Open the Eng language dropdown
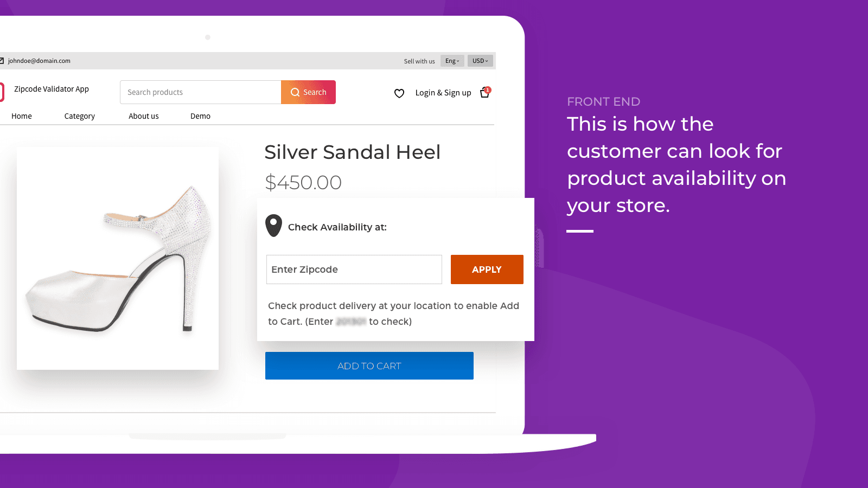 click(452, 61)
